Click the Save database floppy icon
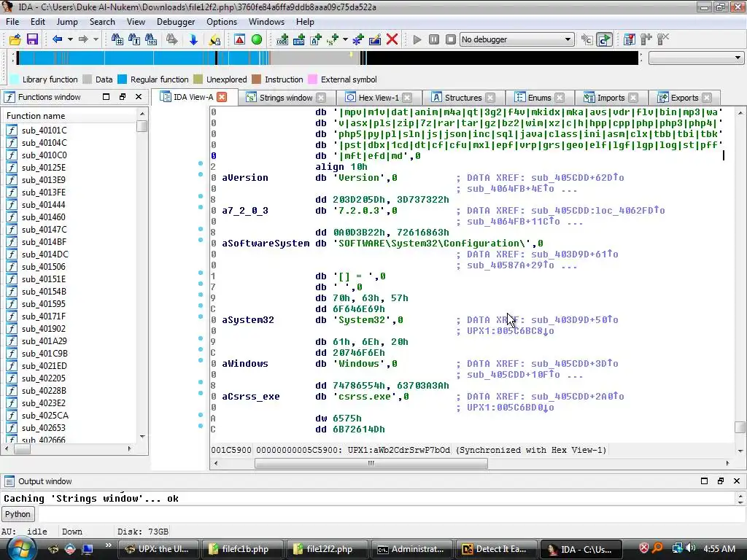Image resolution: width=747 pixels, height=560 pixels. point(32,39)
